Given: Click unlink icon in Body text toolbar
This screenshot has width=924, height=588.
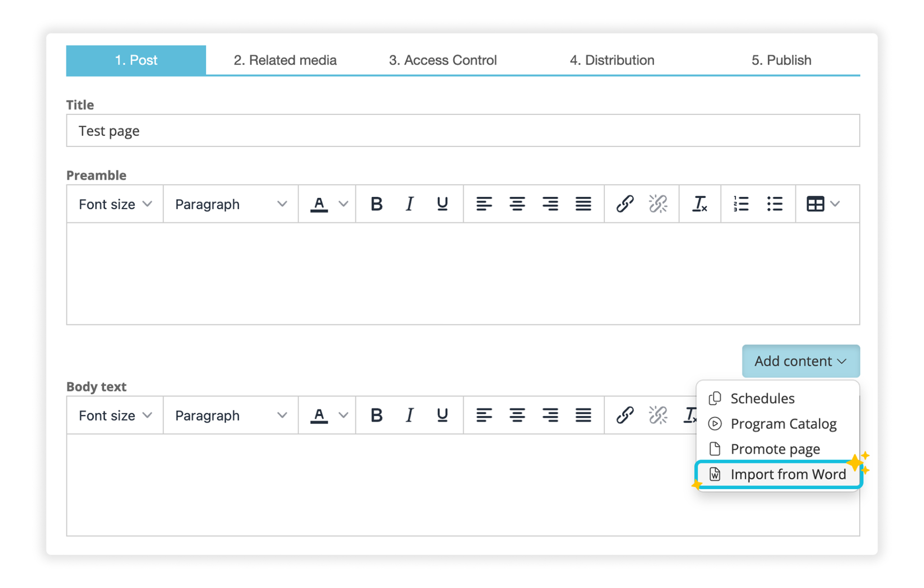Looking at the screenshot, I should point(658,415).
